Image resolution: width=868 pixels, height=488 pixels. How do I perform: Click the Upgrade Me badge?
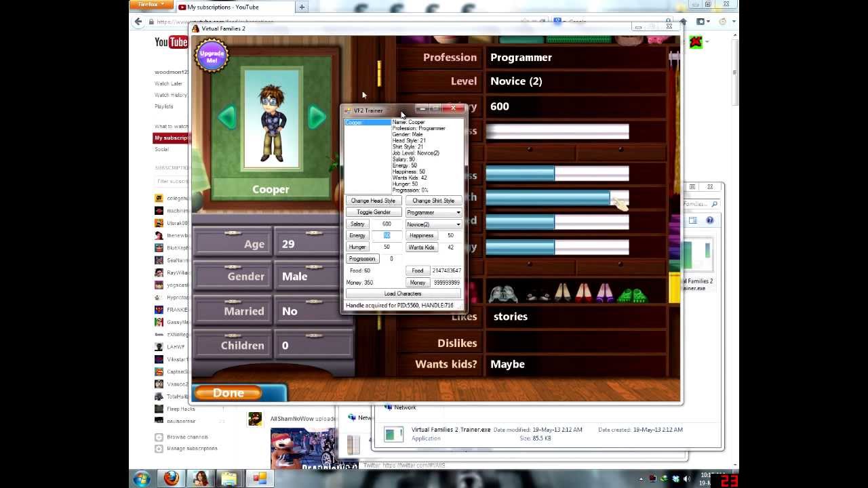[x=212, y=56]
